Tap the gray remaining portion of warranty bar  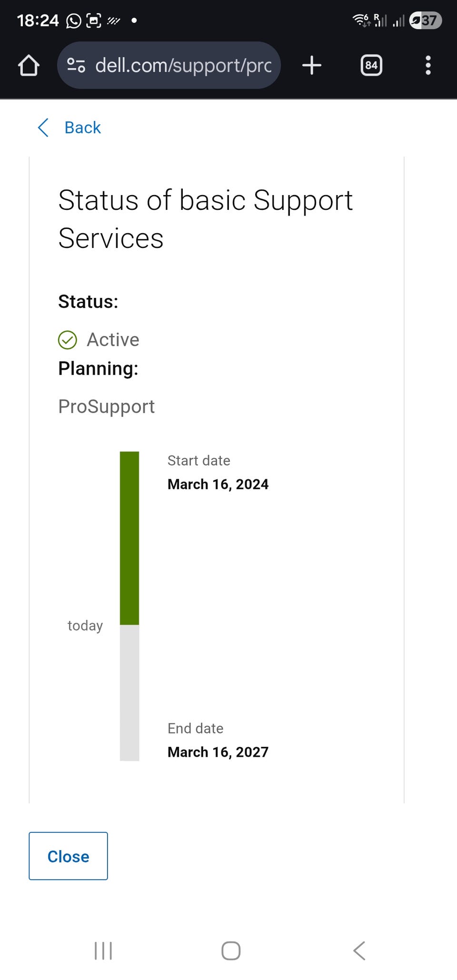[129, 693]
